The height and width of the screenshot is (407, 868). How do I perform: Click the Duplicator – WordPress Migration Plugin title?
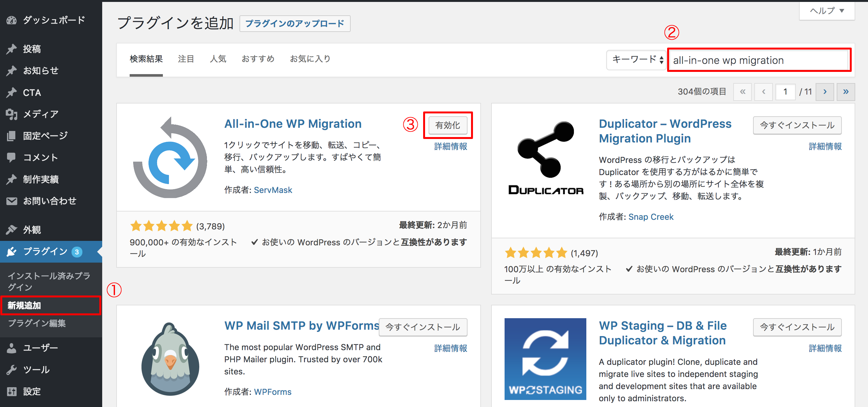(x=665, y=131)
